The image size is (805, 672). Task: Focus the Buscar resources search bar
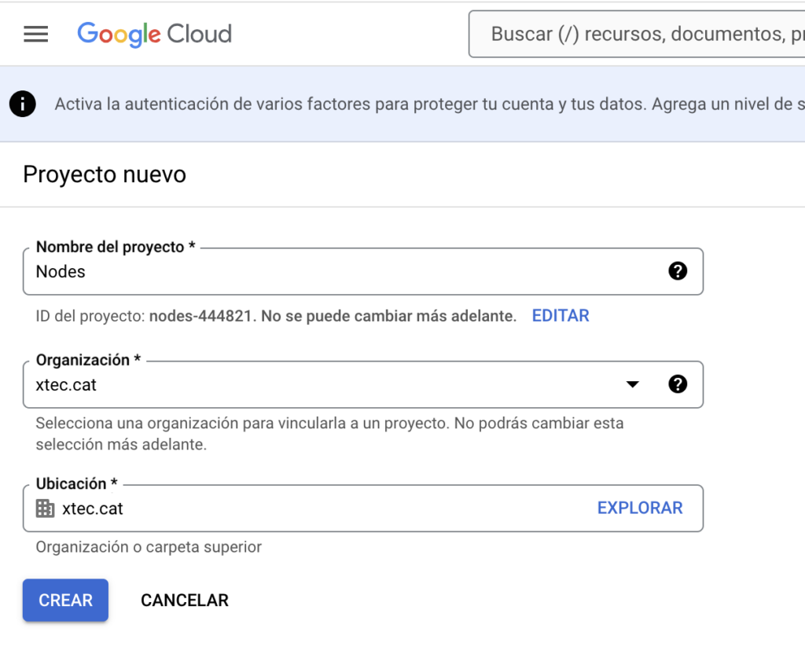coord(637,34)
